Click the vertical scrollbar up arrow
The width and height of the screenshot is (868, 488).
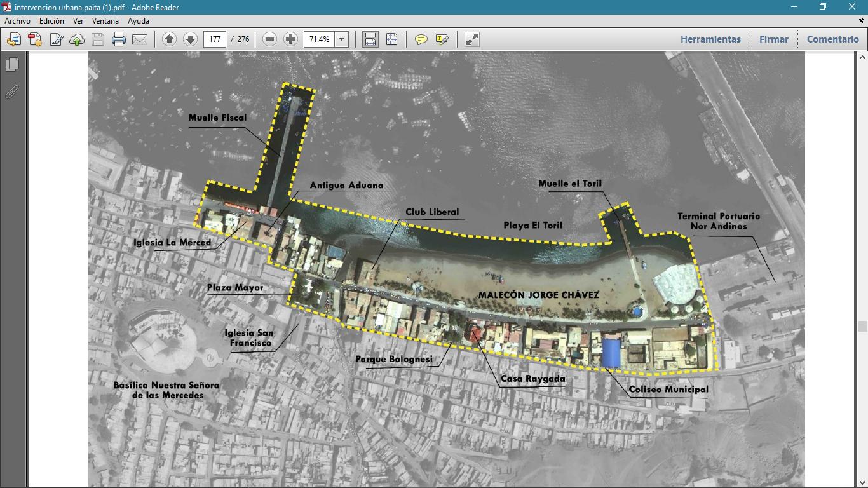pyautogui.click(x=862, y=57)
